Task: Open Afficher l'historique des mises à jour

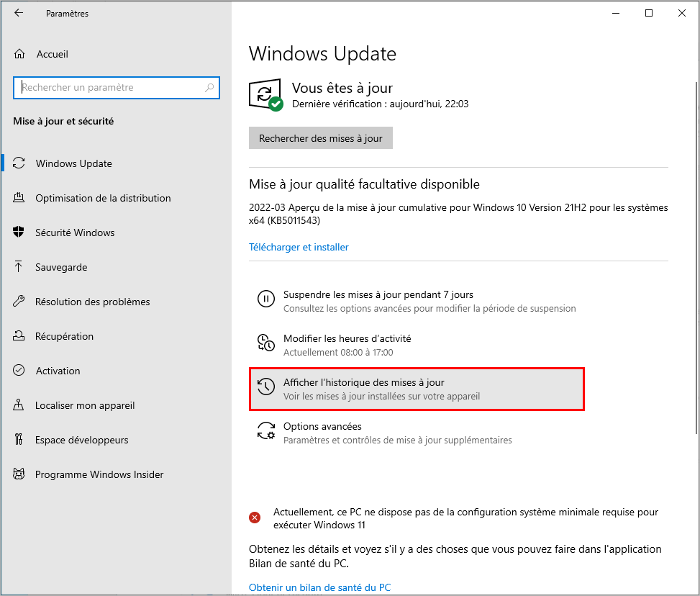Action: (416, 389)
